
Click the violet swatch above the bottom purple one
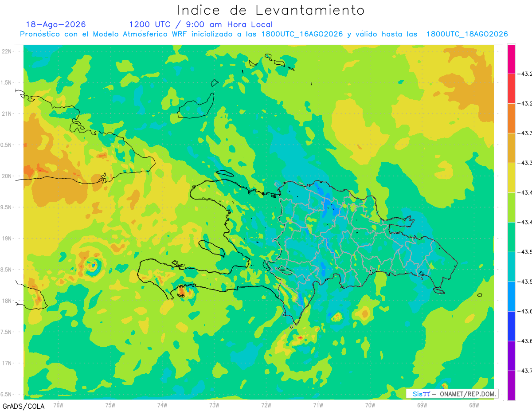pyautogui.click(x=511, y=356)
